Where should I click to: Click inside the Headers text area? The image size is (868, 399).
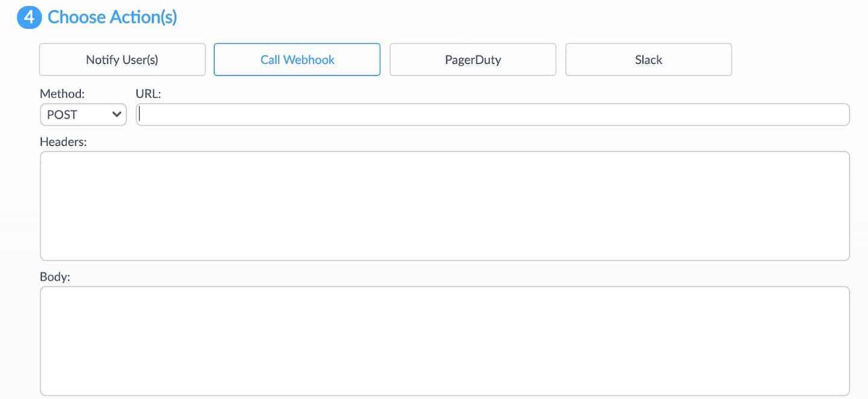[x=445, y=206]
